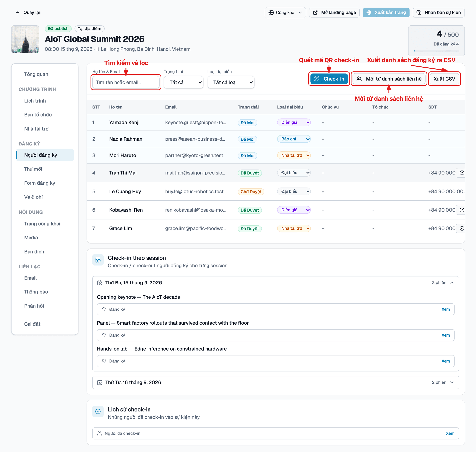This screenshot has width=476, height=452.
Task: Open the Công khai visibility dropdown
Action: pos(285,13)
